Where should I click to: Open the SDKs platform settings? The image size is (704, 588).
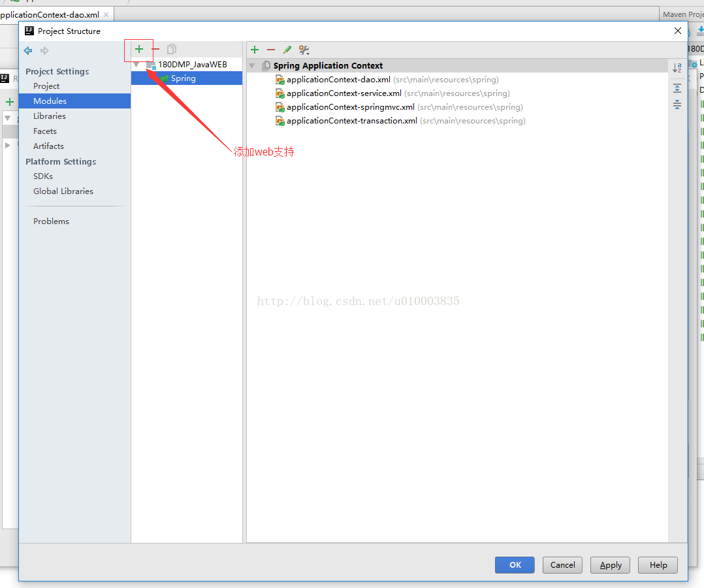(x=43, y=176)
